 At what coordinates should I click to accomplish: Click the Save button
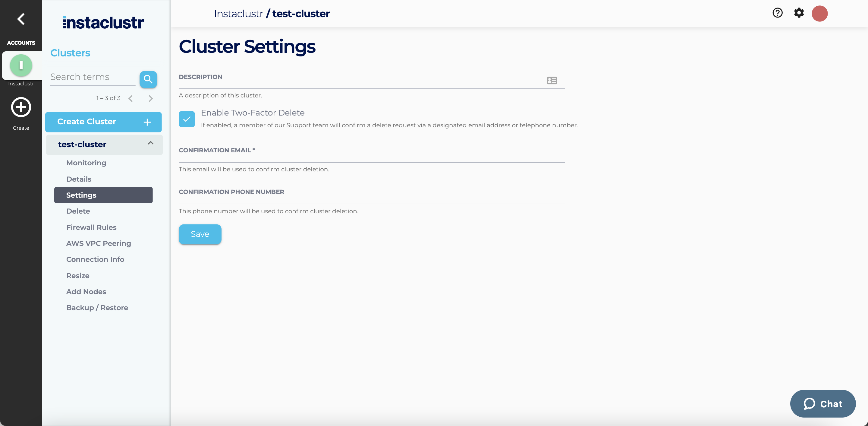200,234
